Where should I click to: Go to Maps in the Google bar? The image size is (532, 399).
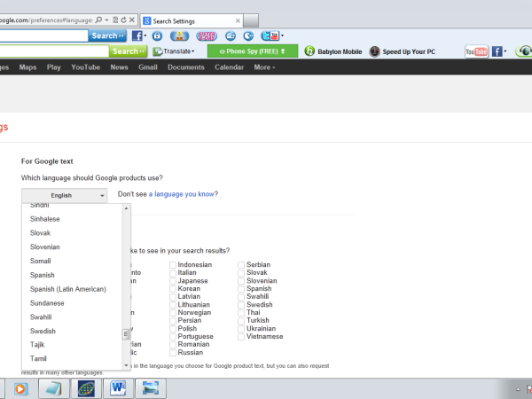[27, 67]
